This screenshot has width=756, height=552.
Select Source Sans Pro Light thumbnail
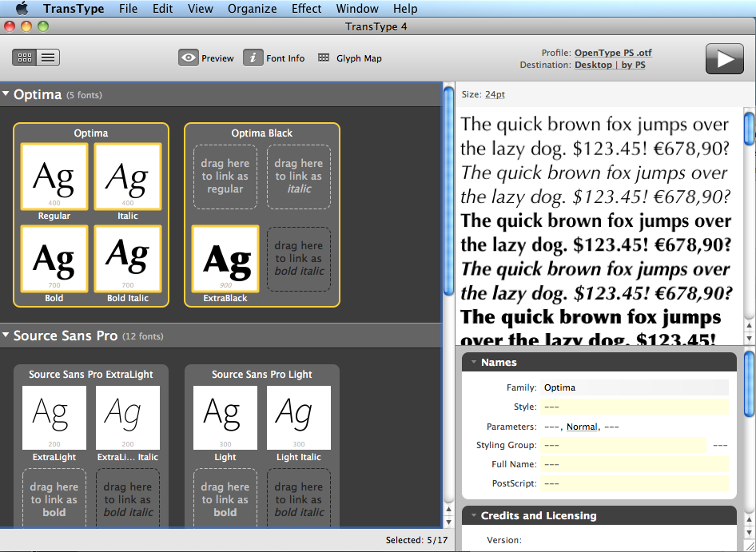click(225, 418)
